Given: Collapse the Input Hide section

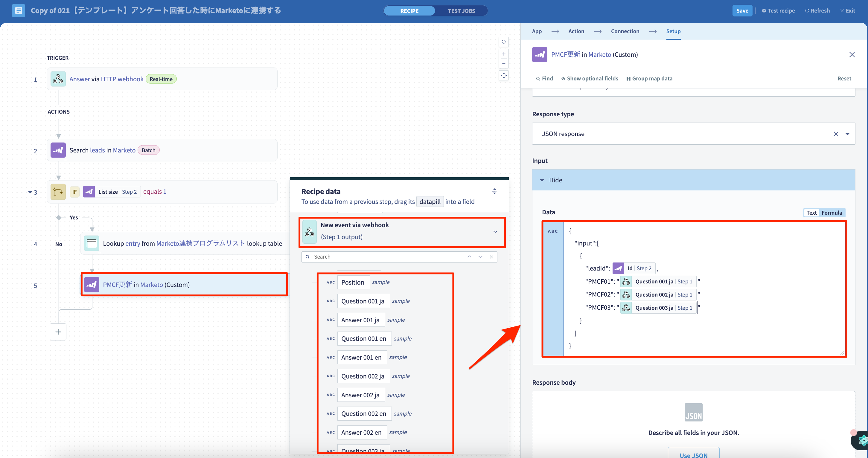Looking at the screenshot, I should pos(693,180).
